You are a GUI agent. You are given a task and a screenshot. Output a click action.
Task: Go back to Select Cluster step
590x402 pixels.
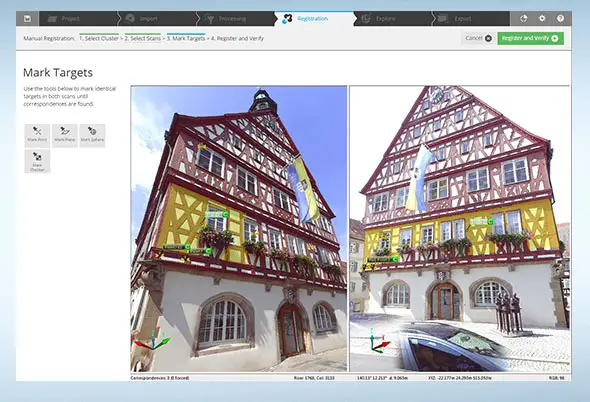click(99, 38)
